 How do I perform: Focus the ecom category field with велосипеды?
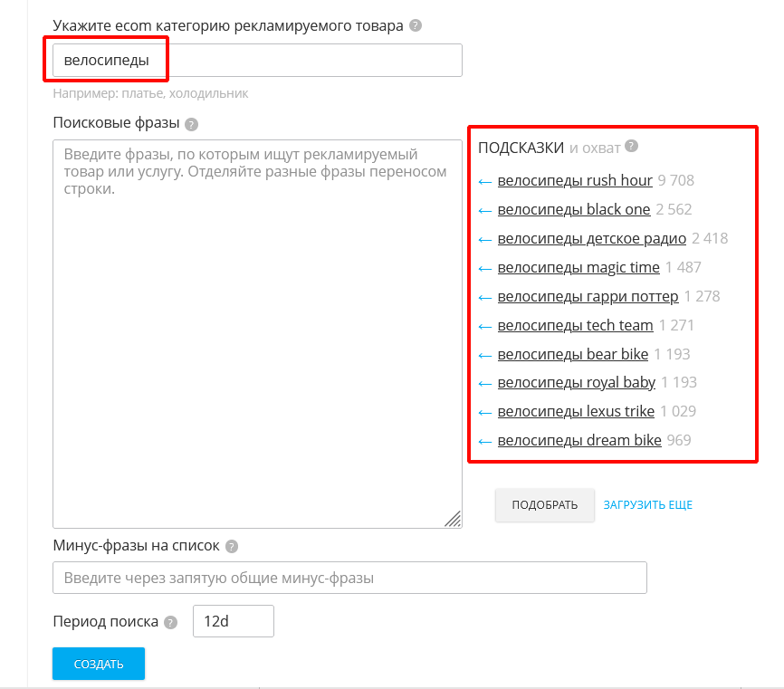[257, 61]
